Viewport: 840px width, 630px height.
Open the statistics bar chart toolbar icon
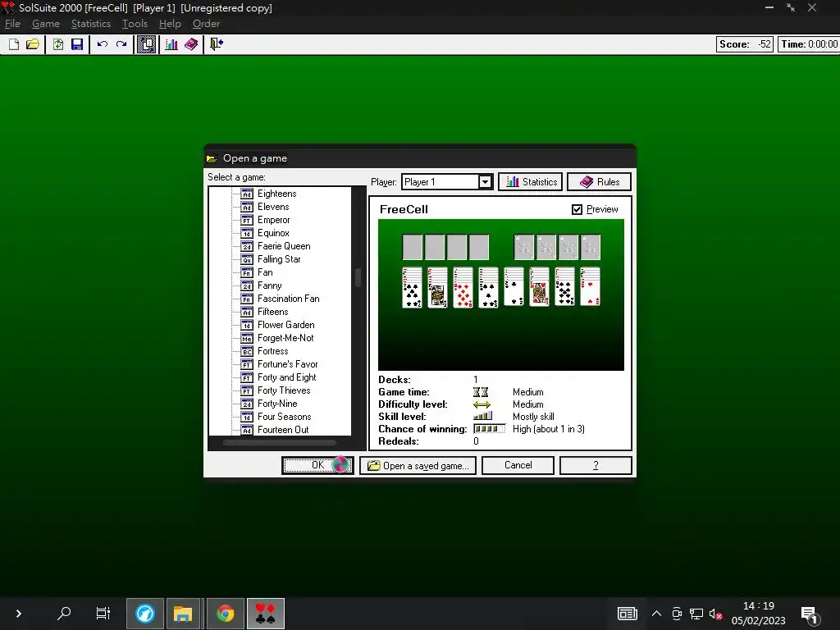(171, 44)
